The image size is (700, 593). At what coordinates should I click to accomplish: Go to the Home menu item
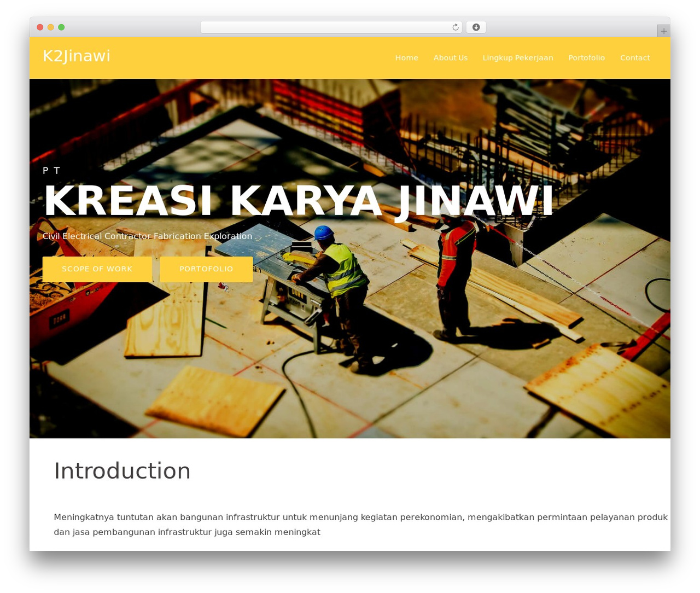coord(407,58)
